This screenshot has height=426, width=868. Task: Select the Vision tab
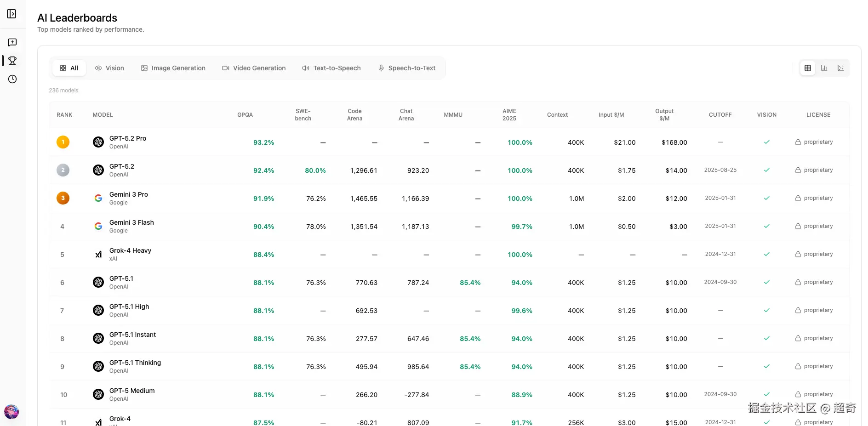pos(109,68)
